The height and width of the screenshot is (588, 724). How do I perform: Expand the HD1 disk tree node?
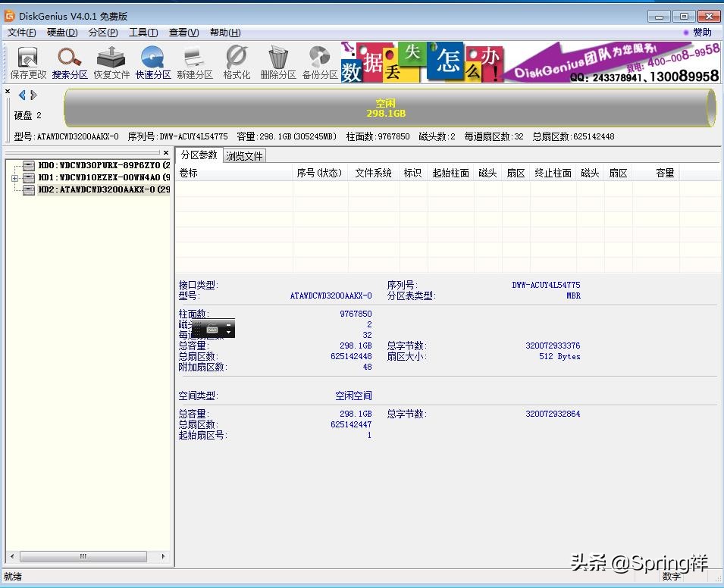tap(14, 178)
